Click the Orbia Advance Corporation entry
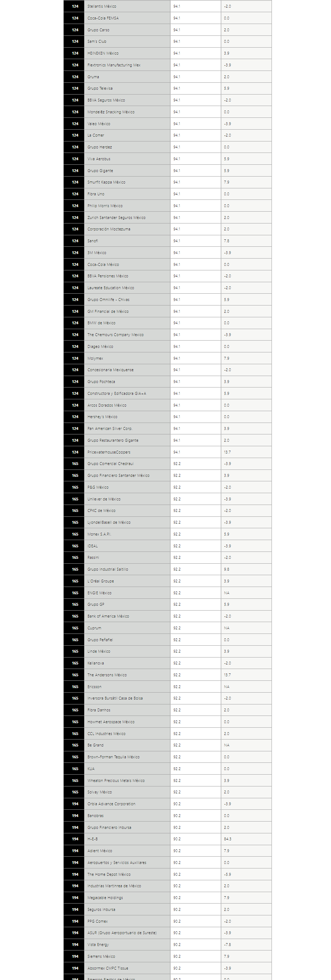 111,804
